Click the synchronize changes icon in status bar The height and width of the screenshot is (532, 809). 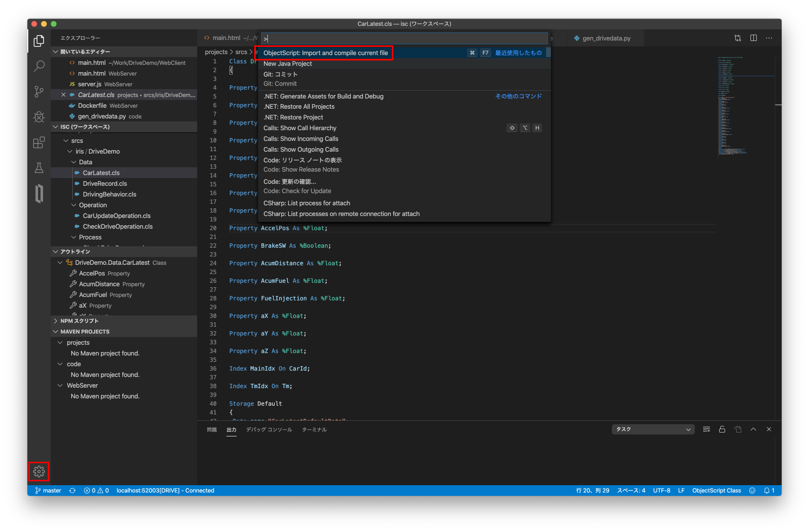[x=72, y=491]
